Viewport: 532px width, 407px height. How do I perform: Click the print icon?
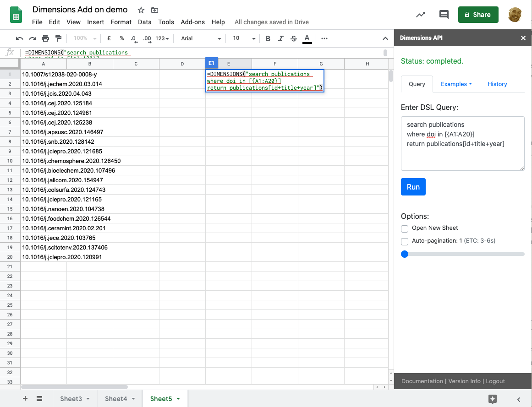(45, 38)
